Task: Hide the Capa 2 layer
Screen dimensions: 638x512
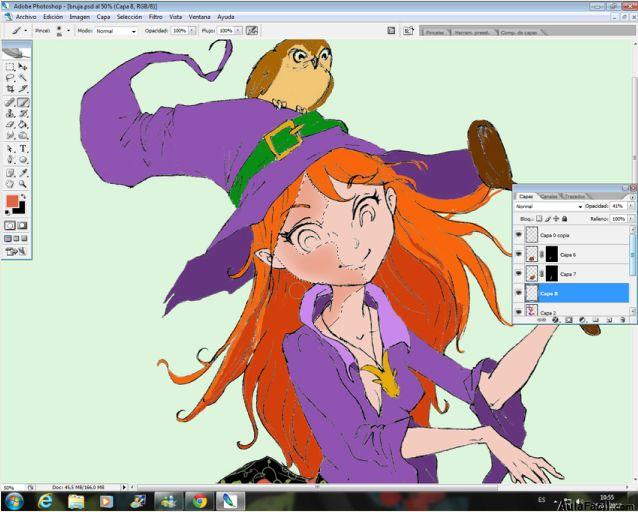Action: coord(518,311)
